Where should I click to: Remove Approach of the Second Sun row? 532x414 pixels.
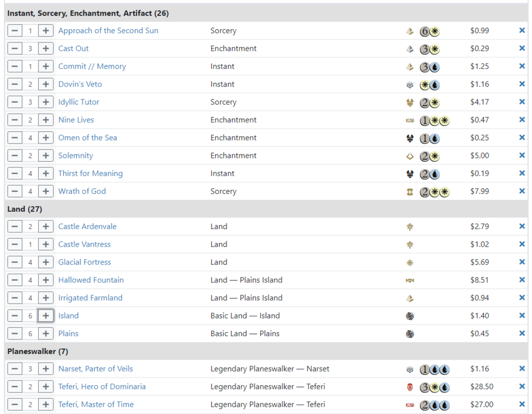(x=522, y=31)
